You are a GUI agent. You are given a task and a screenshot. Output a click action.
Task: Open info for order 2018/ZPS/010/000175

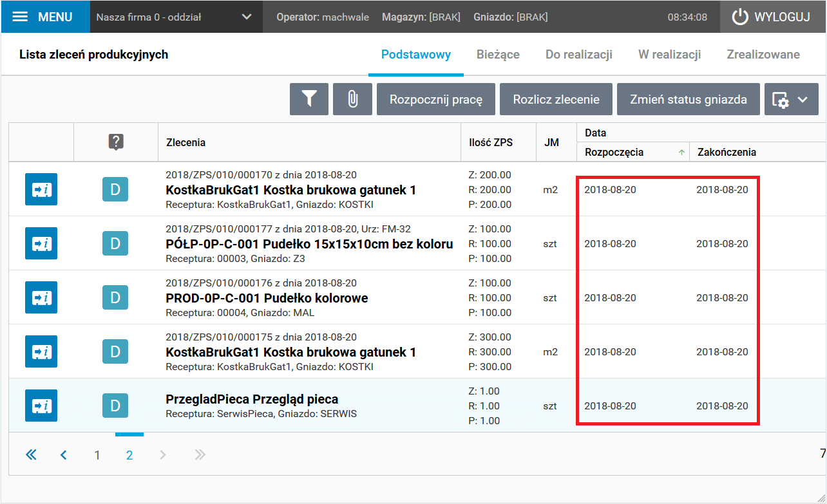41,351
